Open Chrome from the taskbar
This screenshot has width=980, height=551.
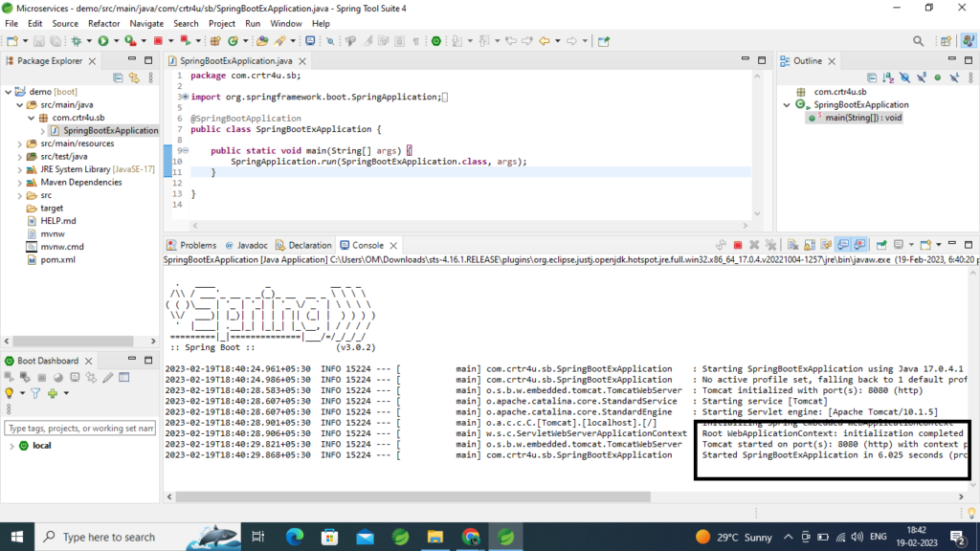pyautogui.click(x=471, y=537)
